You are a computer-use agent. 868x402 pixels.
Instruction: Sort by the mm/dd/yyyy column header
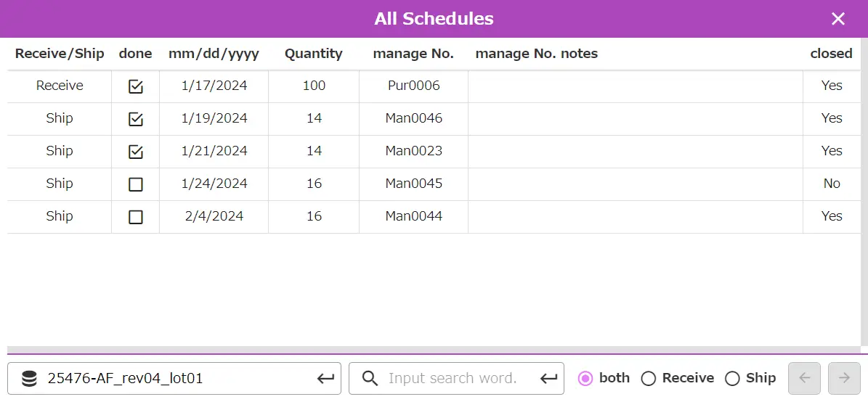point(214,54)
